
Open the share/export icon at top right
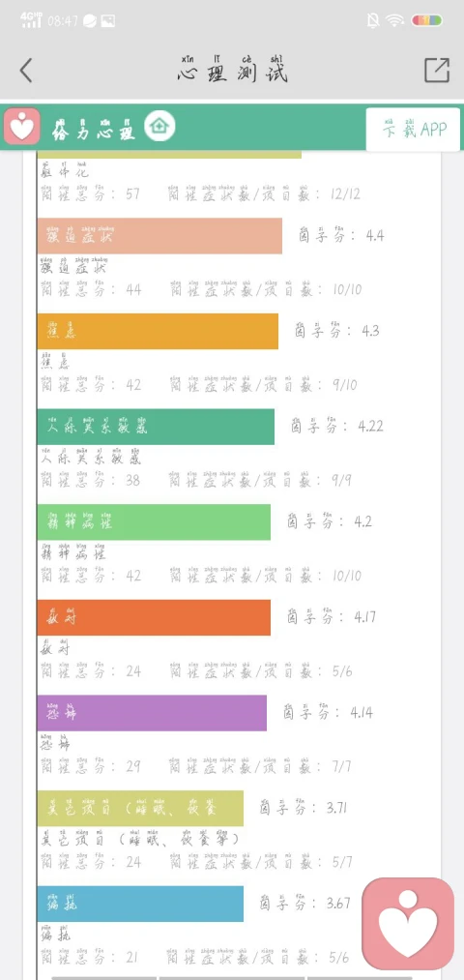[x=437, y=70]
